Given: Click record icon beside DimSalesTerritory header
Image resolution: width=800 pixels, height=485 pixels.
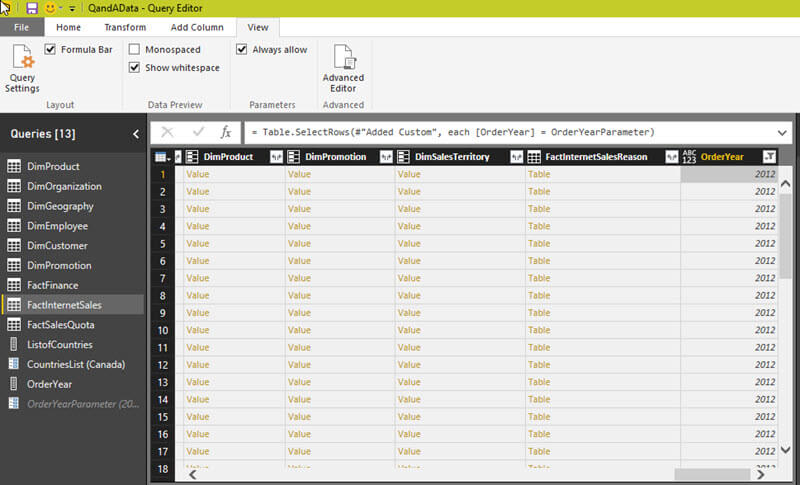Looking at the screenshot, I should [403, 157].
